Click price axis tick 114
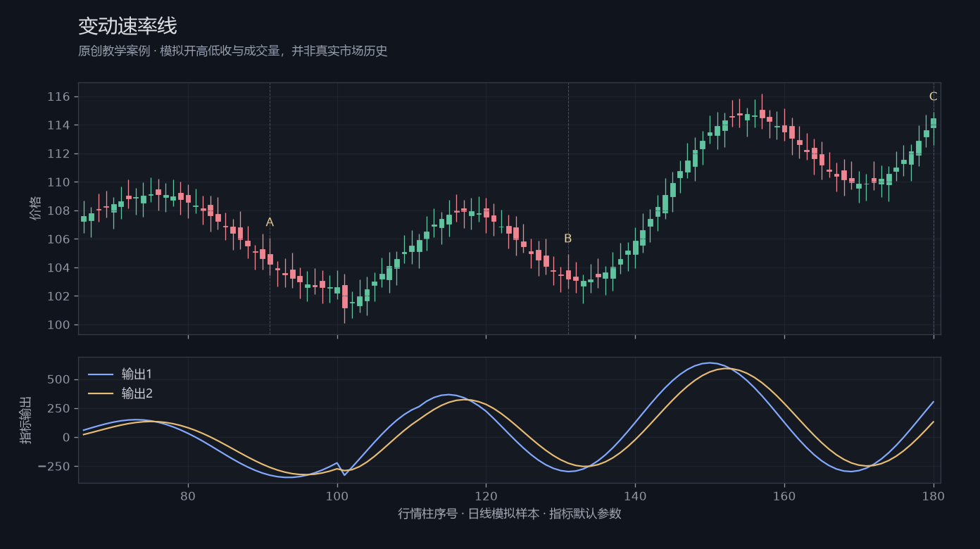The height and width of the screenshot is (549, 980). pyautogui.click(x=59, y=125)
